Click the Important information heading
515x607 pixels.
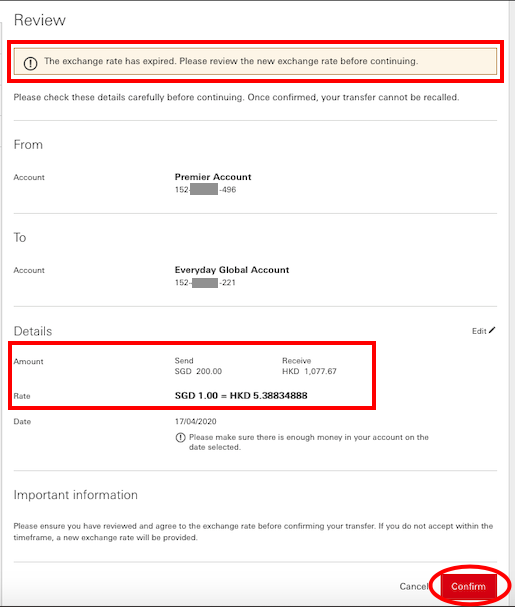[76, 495]
